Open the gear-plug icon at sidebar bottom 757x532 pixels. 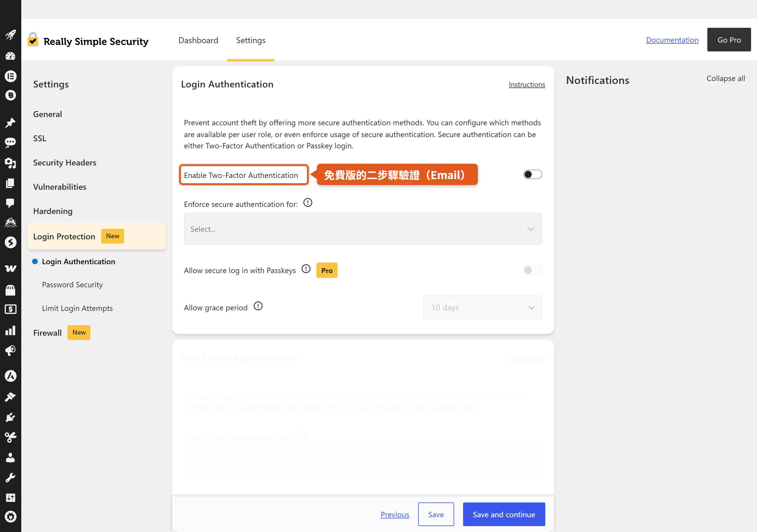(11, 517)
